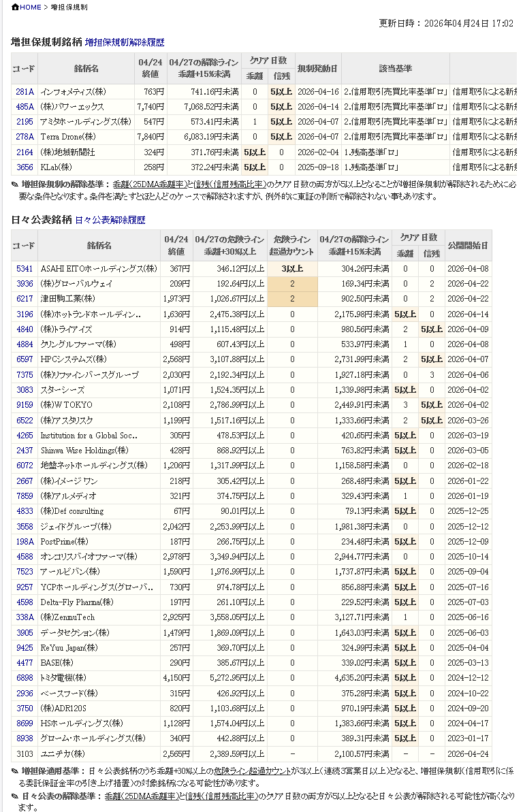Select stock code 278A Terra Drone
Viewport: 523px width, 812px height.
pos(25,137)
